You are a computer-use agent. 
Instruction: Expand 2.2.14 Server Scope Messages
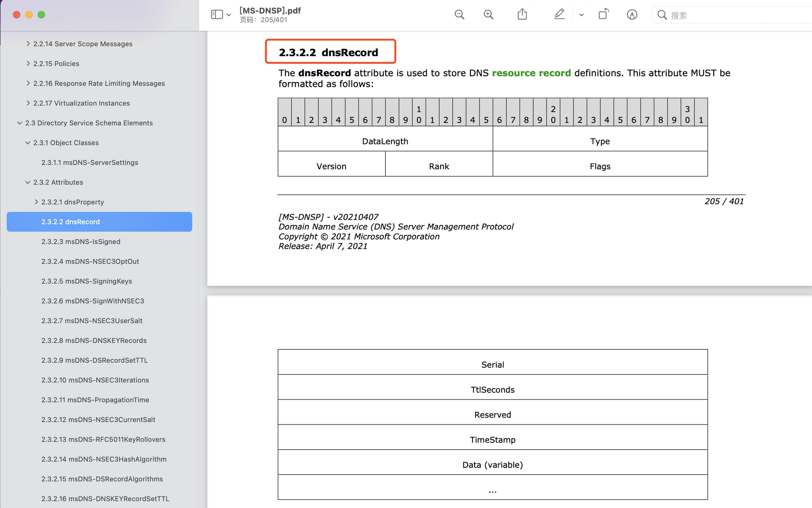[x=28, y=43]
